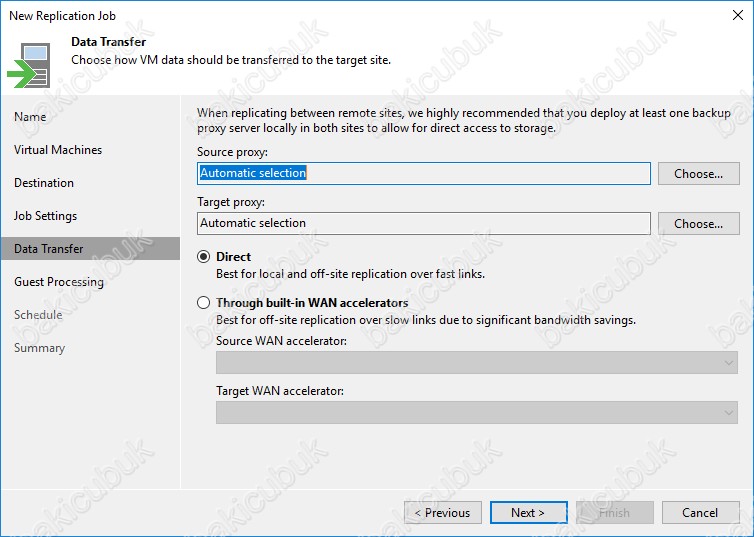Click the 'Source proxy:' label
Viewport: 754px width, 537px height.
pyautogui.click(x=232, y=152)
